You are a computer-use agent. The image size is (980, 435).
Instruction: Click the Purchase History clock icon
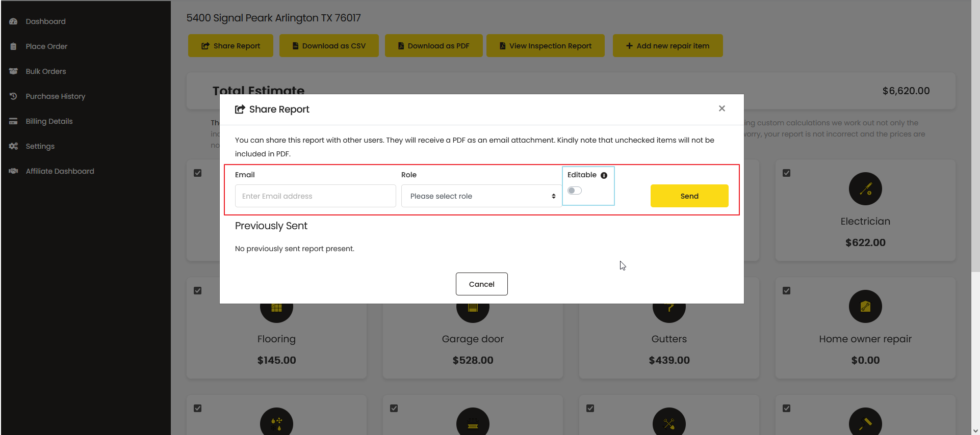pyautogui.click(x=14, y=96)
